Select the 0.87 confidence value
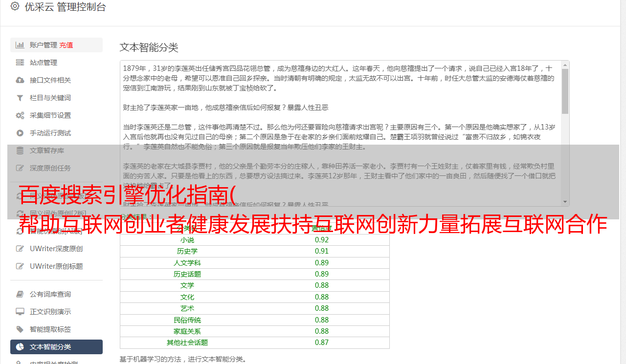 (x=322, y=343)
